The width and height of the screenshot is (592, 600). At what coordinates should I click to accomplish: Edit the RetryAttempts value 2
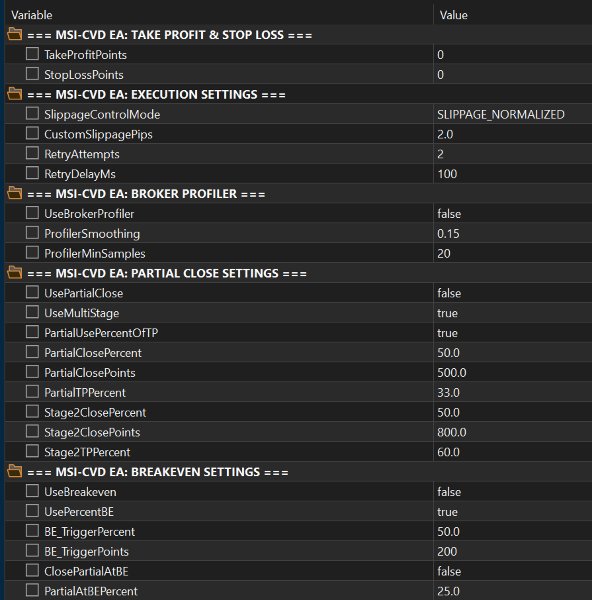pyautogui.click(x=440, y=154)
